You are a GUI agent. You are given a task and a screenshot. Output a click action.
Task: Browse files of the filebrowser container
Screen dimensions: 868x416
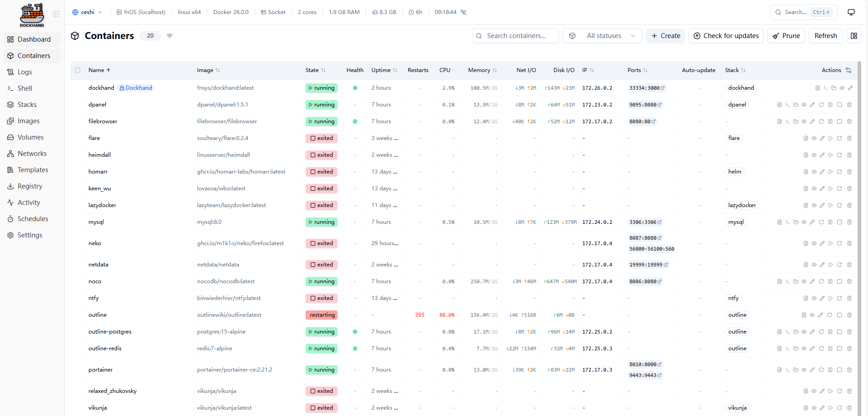pos(795,121)
